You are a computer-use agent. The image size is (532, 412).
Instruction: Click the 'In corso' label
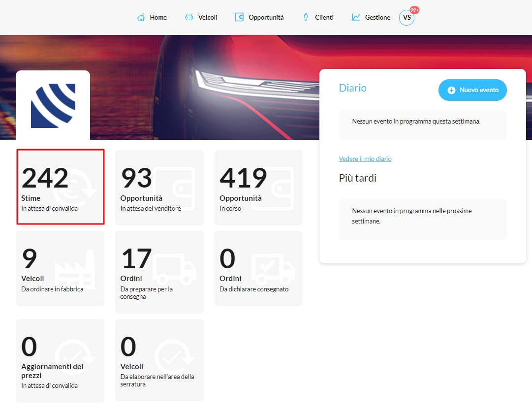point(230,208)
